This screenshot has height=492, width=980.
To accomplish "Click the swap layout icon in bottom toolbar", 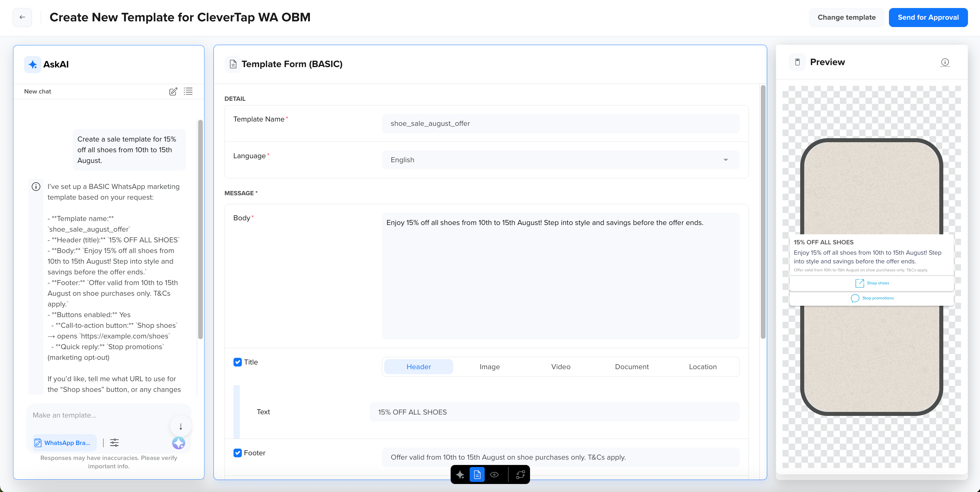I will tap(520, 475).
